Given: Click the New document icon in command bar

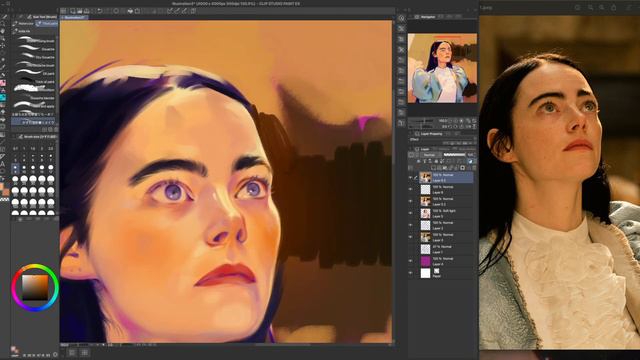Looking at the screenshot, I should (73, 11).
